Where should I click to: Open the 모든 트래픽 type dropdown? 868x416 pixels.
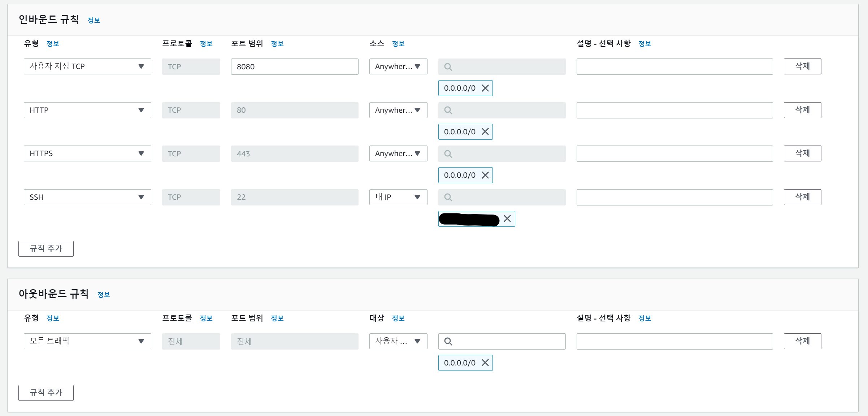tap(87, 341)
